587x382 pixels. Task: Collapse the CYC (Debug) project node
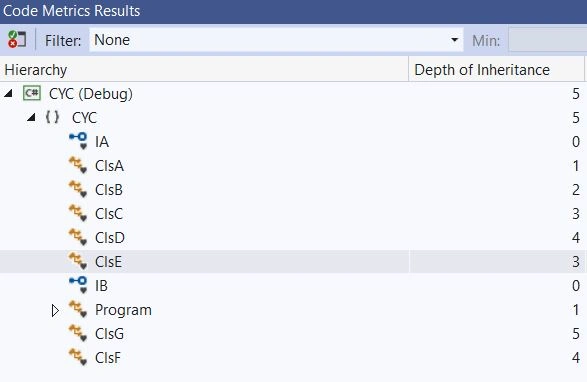pyautogui.click(x=8, y=93)
